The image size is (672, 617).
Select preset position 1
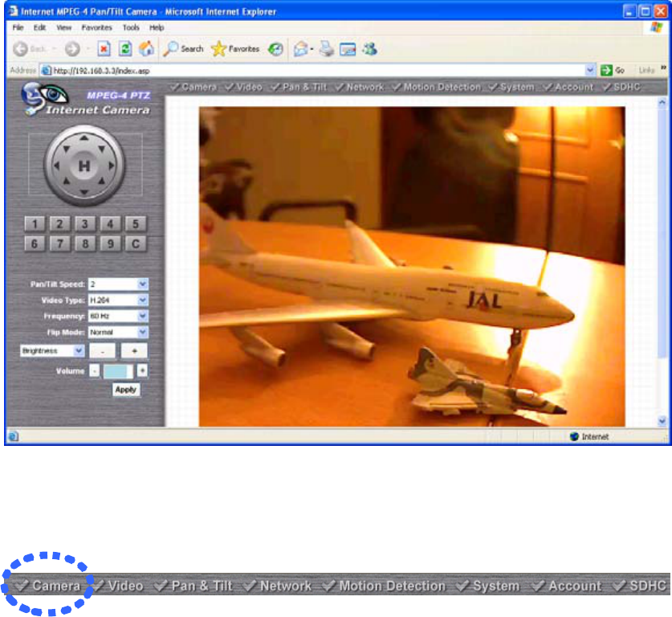(35, 223)
